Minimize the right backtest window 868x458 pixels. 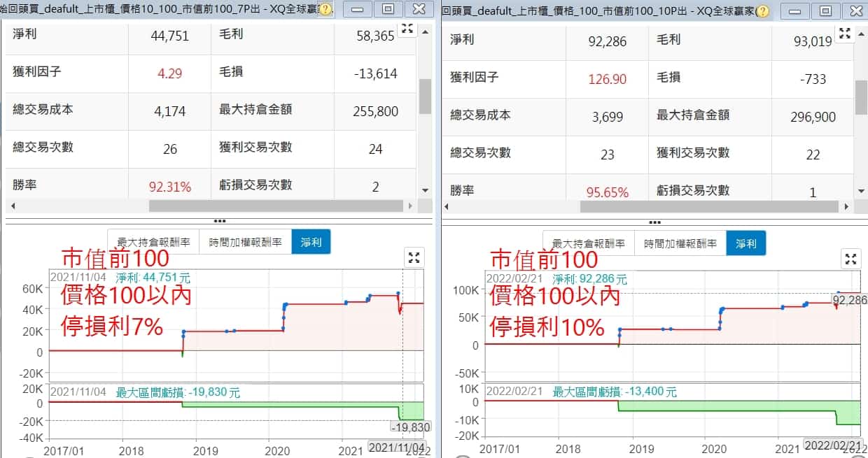[x=794, y=10]
